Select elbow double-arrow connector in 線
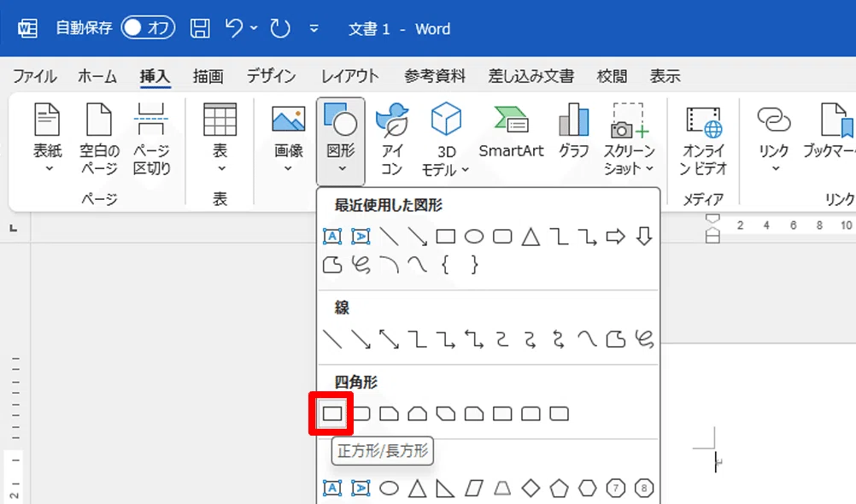This screenshot has height=504, width=856. 474,339
